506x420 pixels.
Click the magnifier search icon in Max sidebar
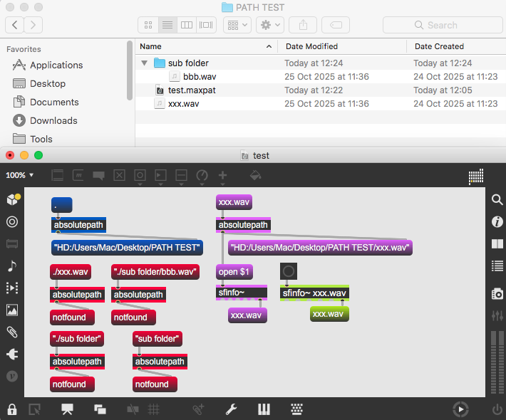(497, 200)
